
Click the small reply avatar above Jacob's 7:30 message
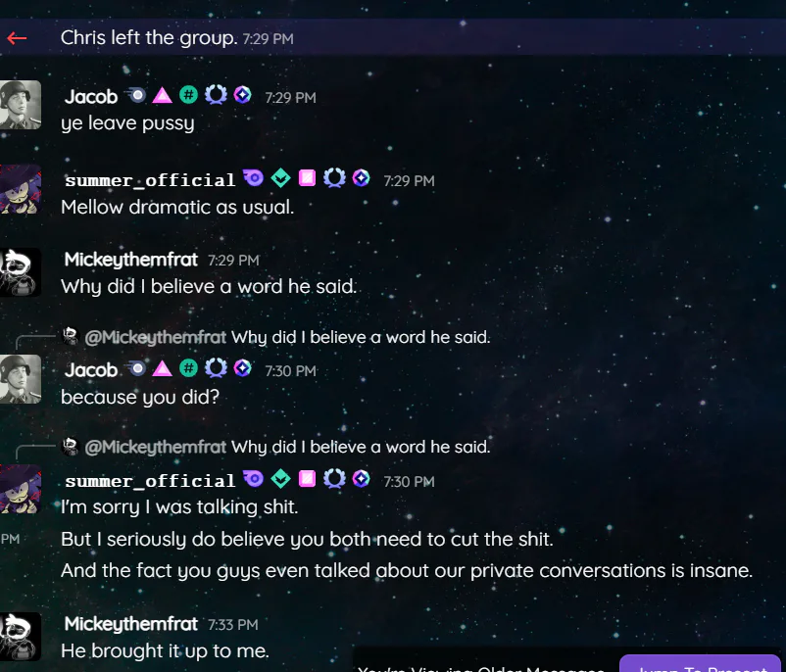tap(71, 336)
